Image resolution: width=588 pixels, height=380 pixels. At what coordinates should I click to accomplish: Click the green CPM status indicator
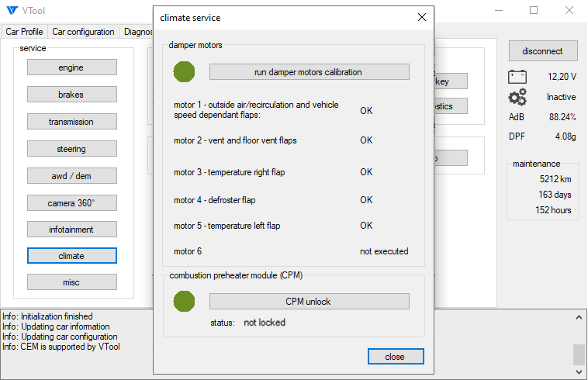[x=184, y=301]
